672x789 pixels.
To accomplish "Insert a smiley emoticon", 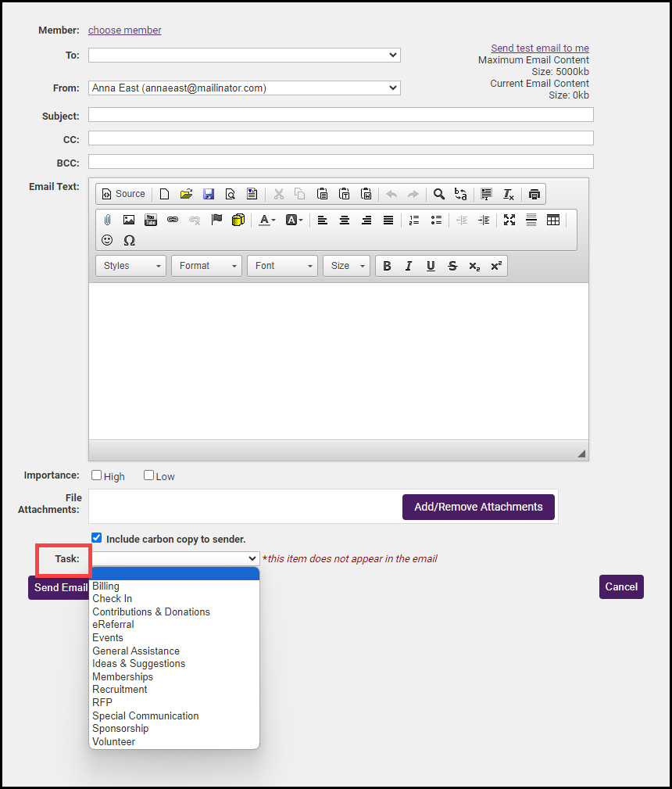I will tap(107, 240).
